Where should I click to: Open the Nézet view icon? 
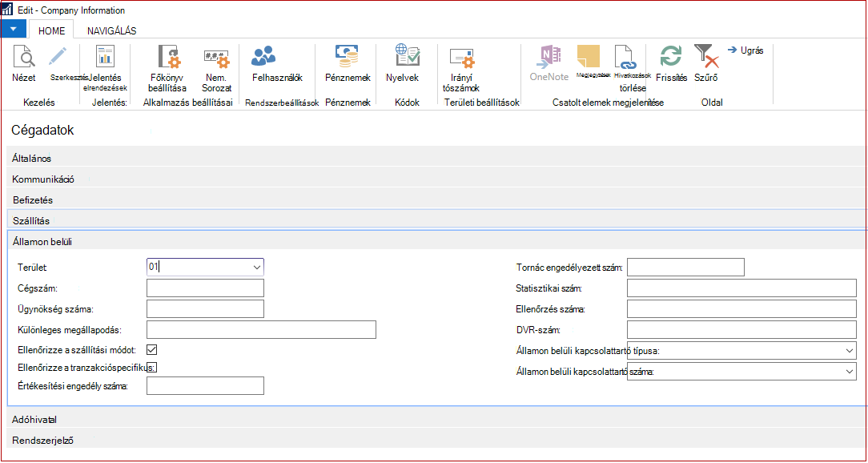tap(24, 57)
